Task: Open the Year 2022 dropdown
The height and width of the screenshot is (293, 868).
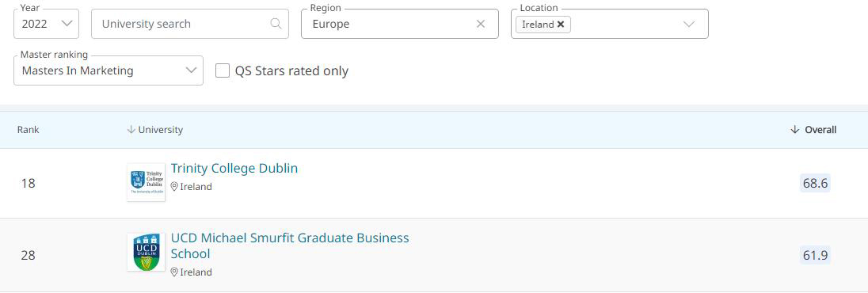Action: point(47,24)
